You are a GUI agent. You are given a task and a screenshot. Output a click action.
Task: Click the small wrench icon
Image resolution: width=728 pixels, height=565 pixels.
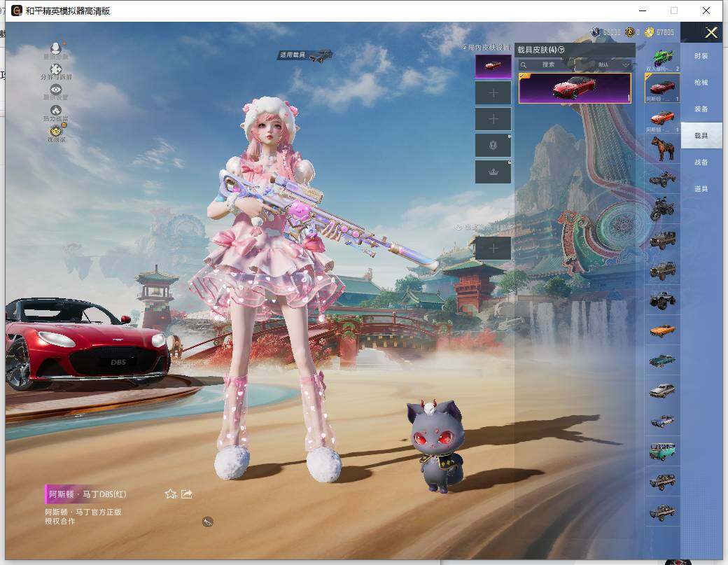[207, 522]
